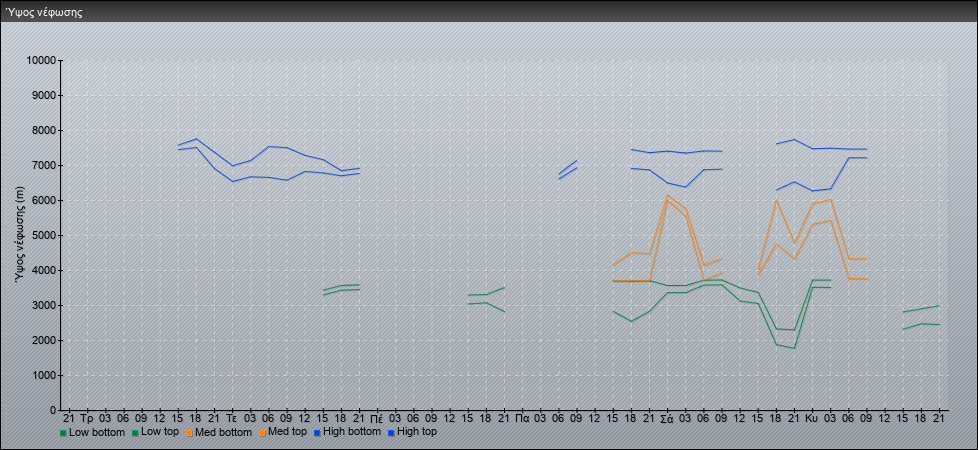Image resolution: width=978 pixels, height=450 pixels.
Task: Click the 6000 y-axis value
Action: [x=44, y=200]
